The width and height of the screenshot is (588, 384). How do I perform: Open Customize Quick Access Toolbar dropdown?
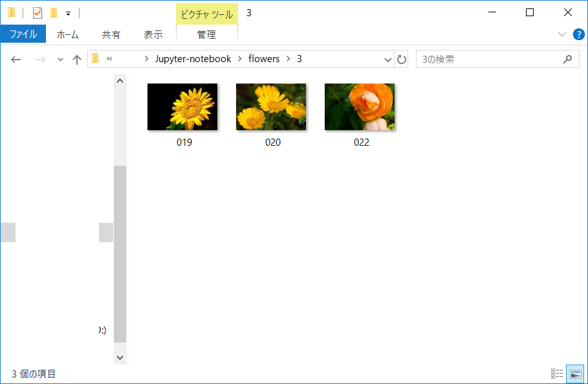(x=69, y=14)
